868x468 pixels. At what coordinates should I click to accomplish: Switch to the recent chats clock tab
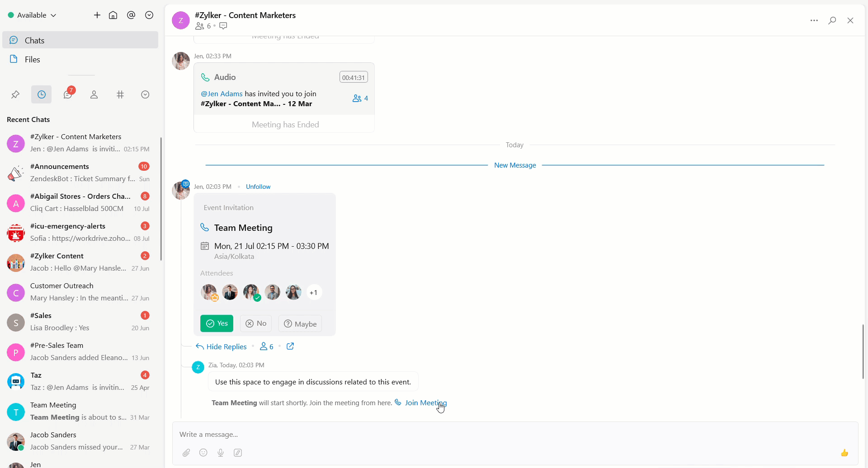[x=42, y=94]
